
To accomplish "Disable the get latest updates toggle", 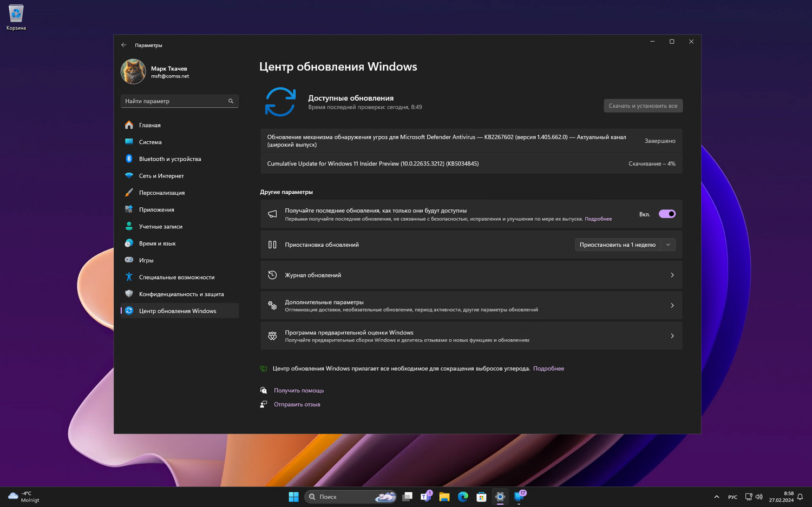I will click(667, 214).
